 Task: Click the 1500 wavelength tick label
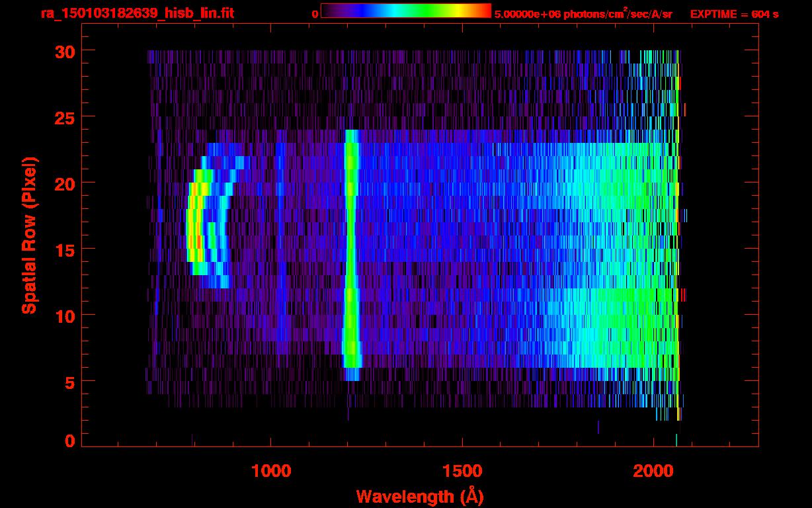click(x=462, y=471)
